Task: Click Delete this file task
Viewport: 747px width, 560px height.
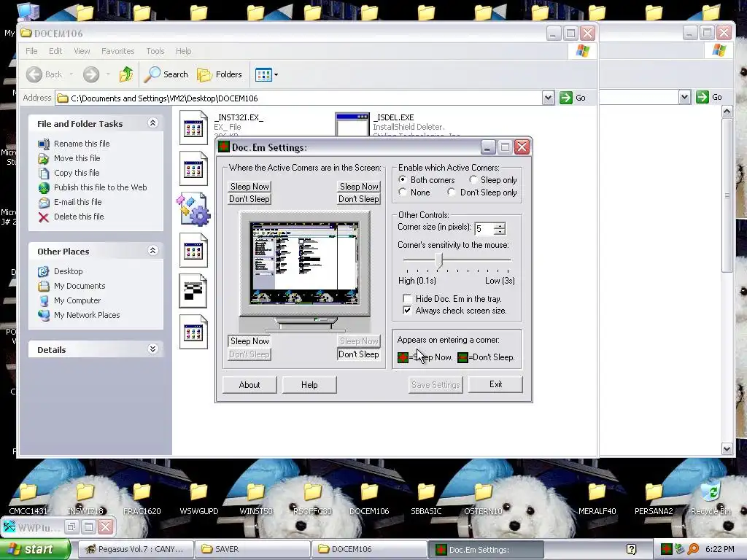Action: [79, 216]
